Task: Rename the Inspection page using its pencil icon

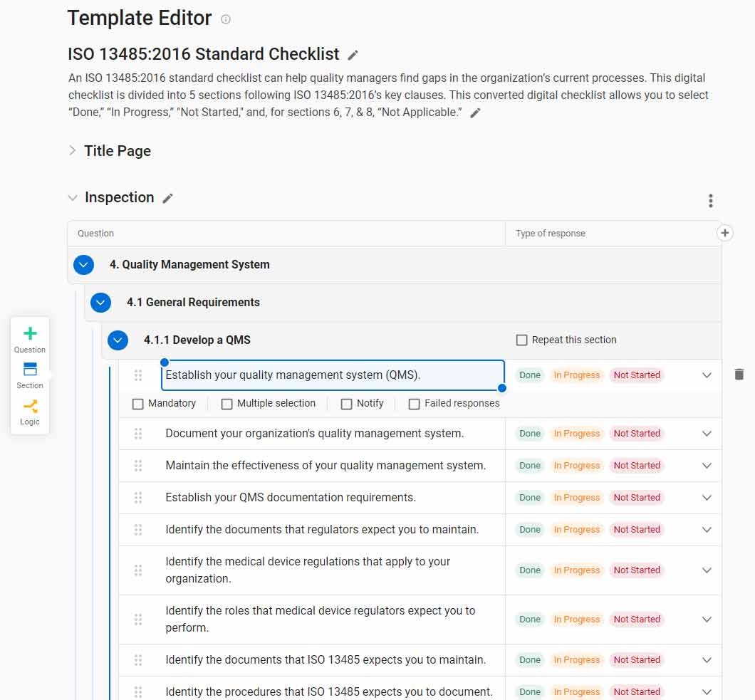Action: (167, 197)
